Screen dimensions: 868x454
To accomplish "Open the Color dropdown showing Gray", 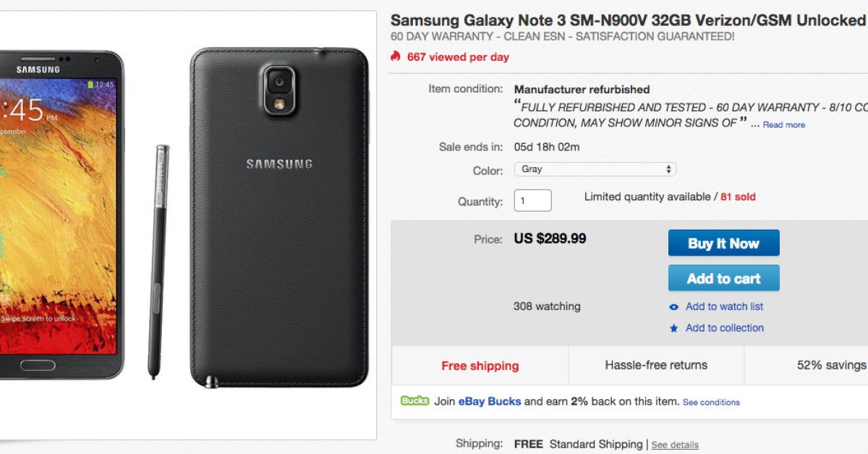I will (x=595, y=169).
